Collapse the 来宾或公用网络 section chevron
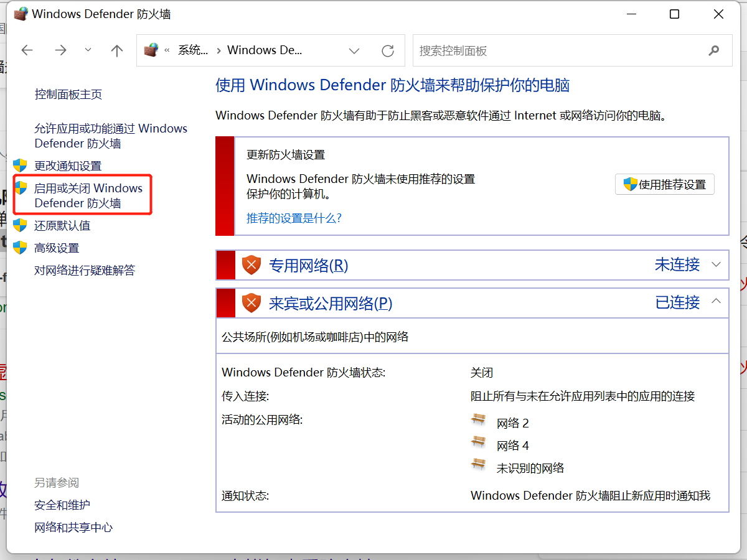This screenshot has height=560, width=747. point(716,302)
